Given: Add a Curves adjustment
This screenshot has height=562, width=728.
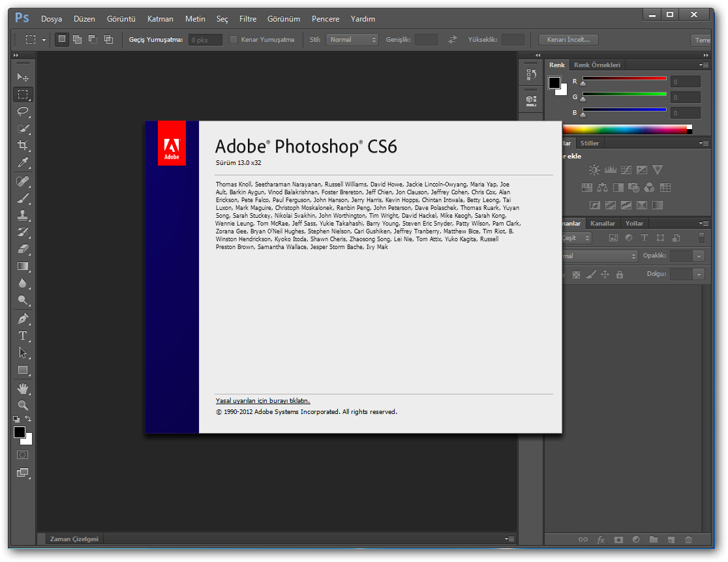Looking at the screenshot, I should (626, 170).
